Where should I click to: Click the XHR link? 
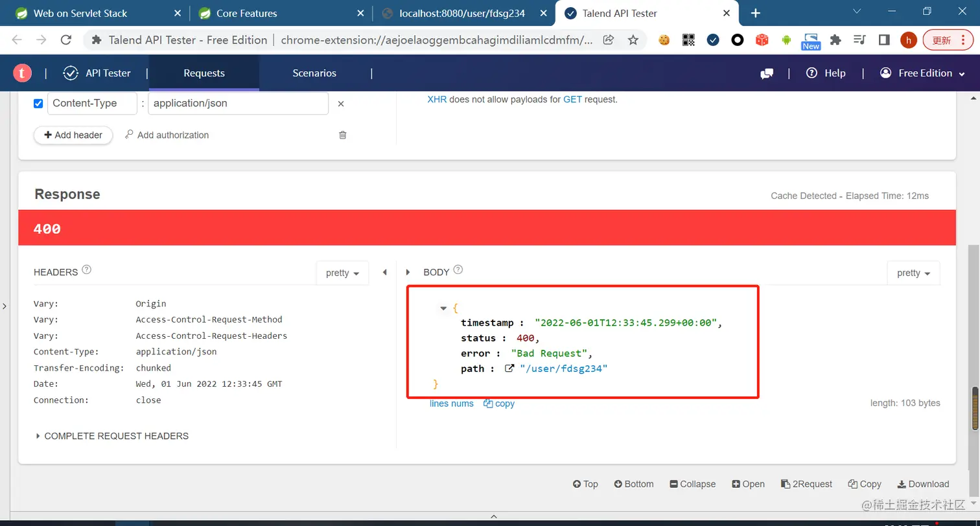coord(437,100)
